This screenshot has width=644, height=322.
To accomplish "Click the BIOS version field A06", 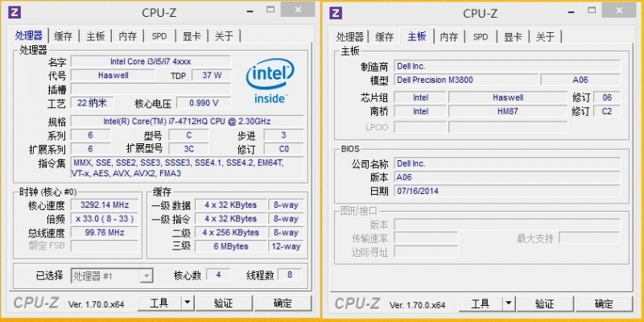I will (x=507, y=177).
